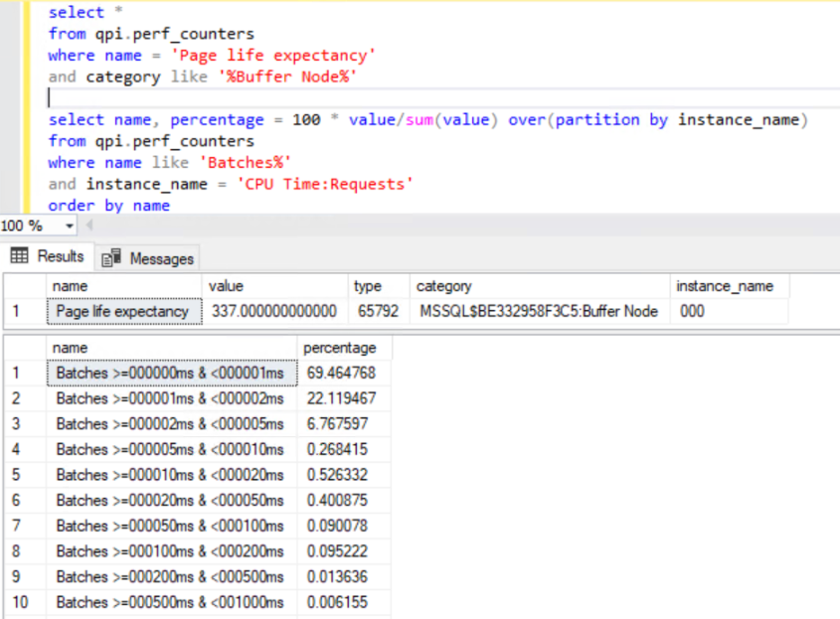This screenshot has height=619, width=840.
Task: Click percentage value 0.090078
Action: [344, 526]
